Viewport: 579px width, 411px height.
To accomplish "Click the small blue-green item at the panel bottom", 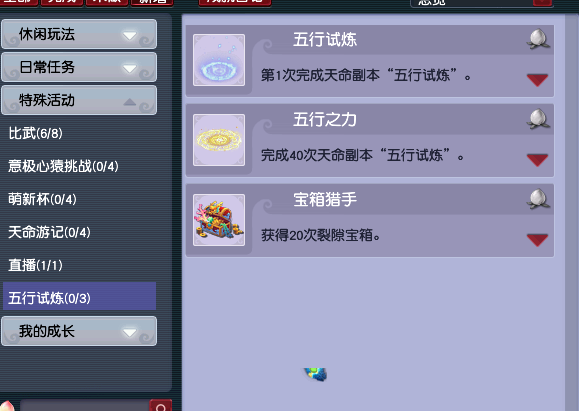I will point(316,374).
